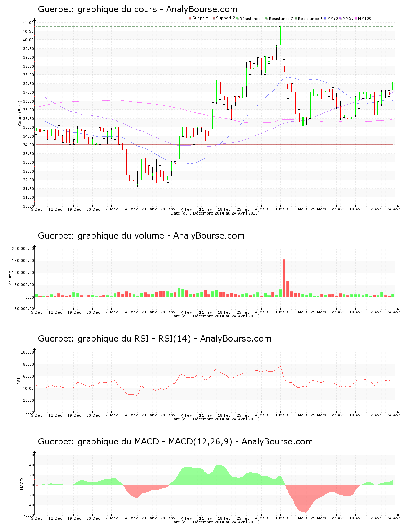Click '1er Avr' date under RSI chart
Screen dimensions: 412x532
337,415
